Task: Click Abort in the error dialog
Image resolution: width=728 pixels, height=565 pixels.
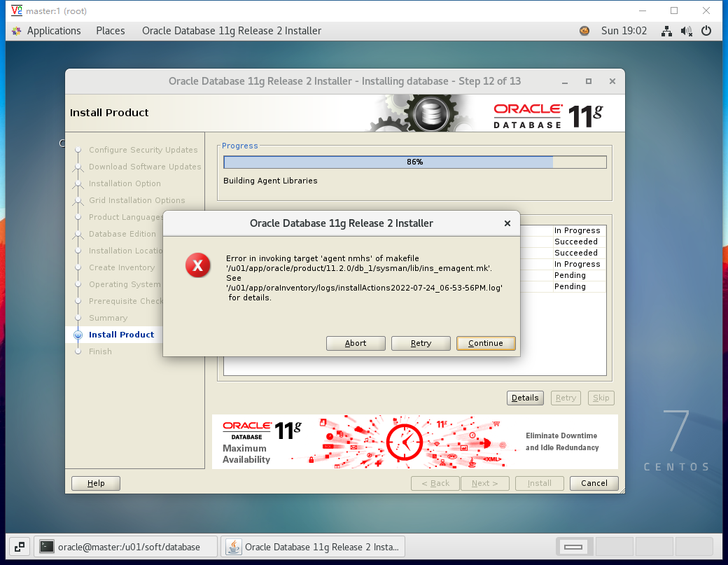Action: point(356,343)
